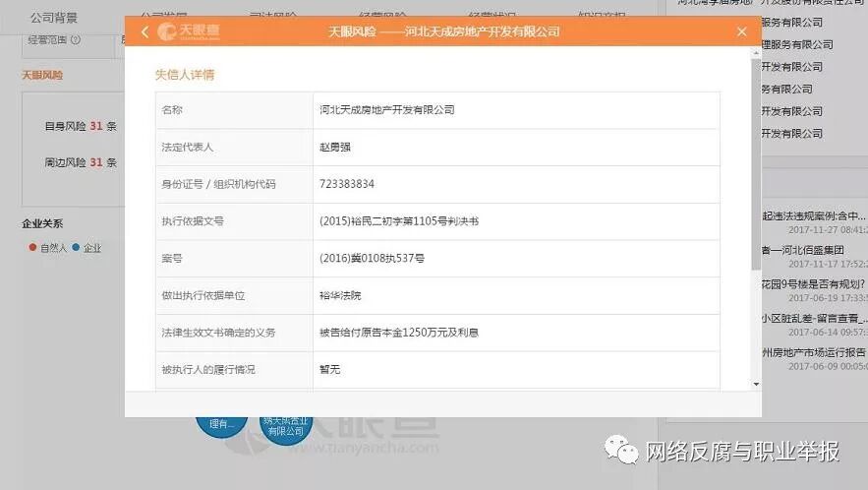
Task: Select the 公司背景 tab behind the dialog
Action: [x=54, y=18]
